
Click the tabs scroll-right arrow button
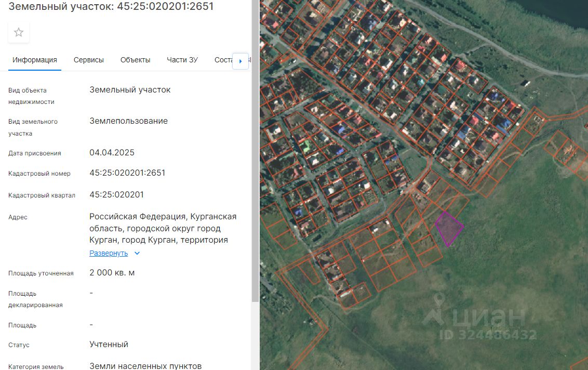240,61
